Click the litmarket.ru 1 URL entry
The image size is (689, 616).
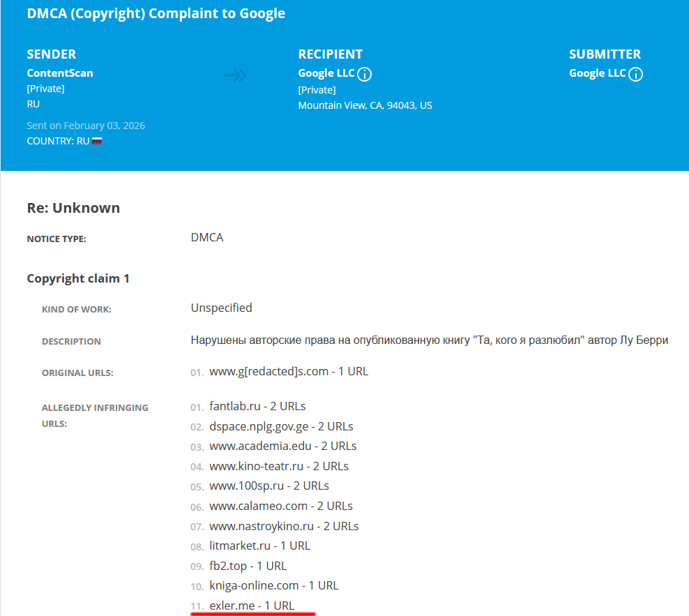point(259,546)
